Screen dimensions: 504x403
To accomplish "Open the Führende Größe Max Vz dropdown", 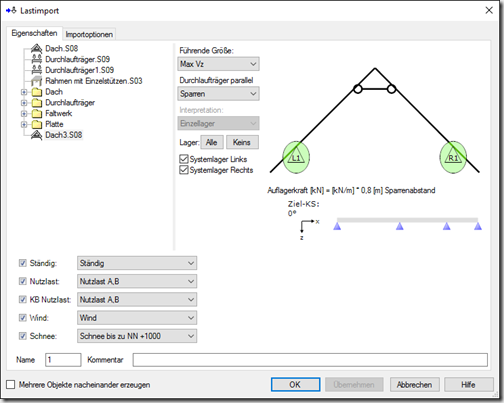I will coord(218,64).
